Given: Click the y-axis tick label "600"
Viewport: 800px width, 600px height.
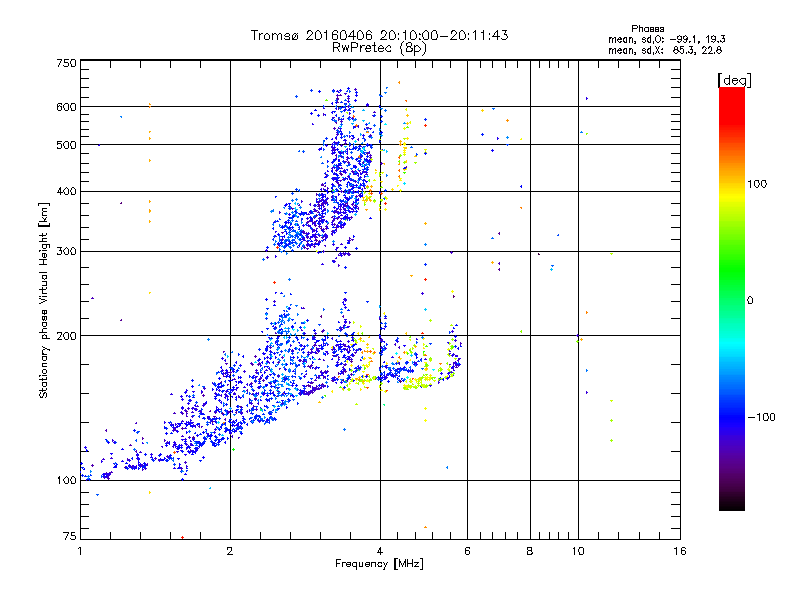Looking at the screenshot, I should [x=66, y=107].
